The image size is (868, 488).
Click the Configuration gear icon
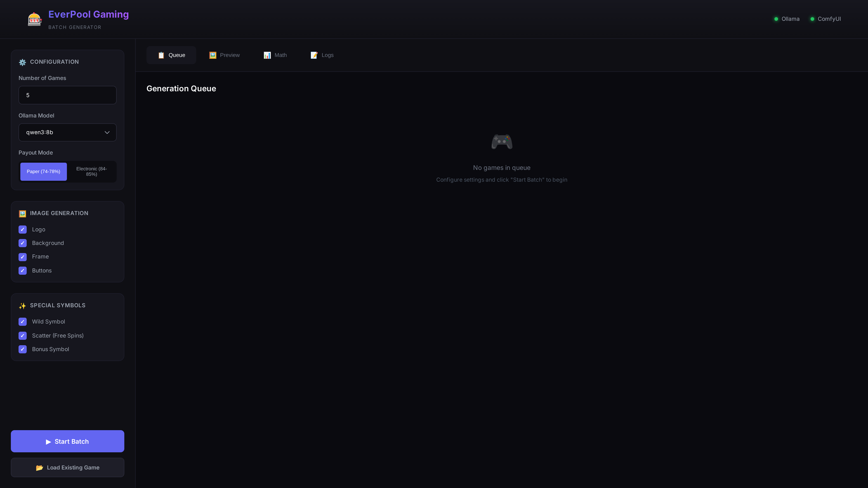(x=22, y=62)
